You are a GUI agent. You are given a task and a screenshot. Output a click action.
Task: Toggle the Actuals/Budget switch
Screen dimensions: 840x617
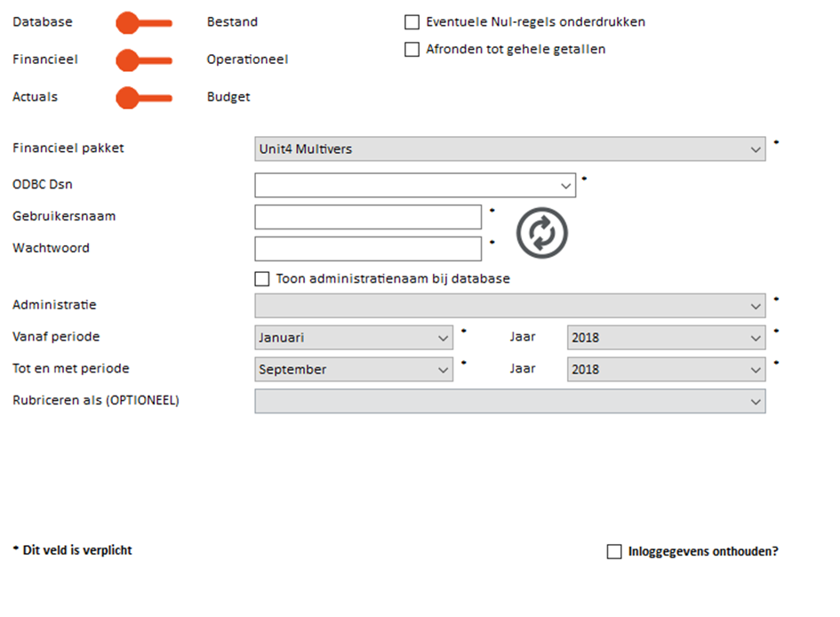(144, 98)
